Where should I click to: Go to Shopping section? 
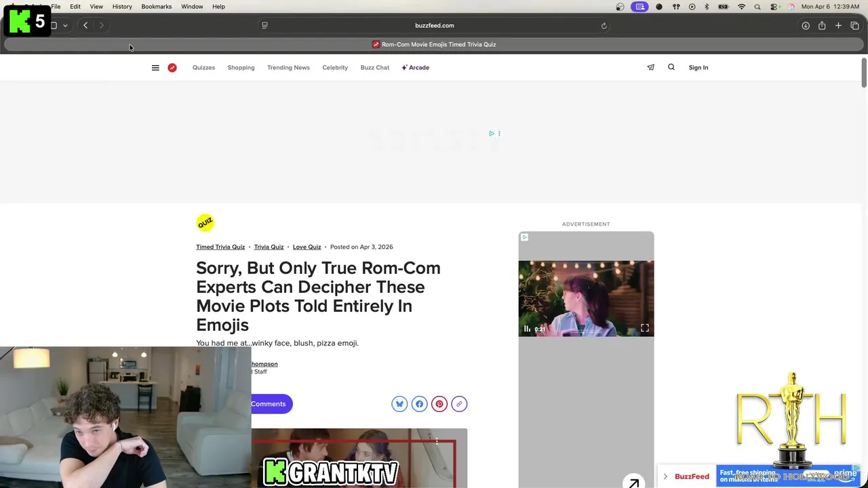[241, 68]
